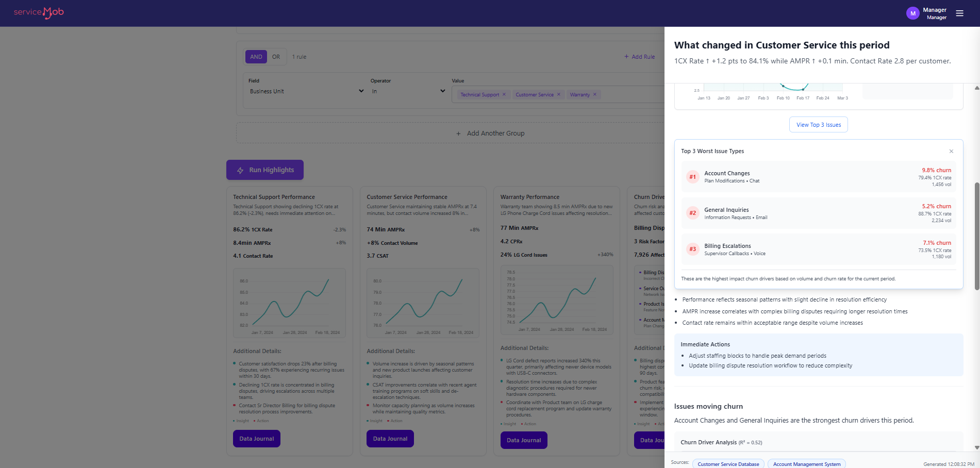Image resolution: width=980 pixels, height=468 pixels.
Task: Expand View Top 3 Issues
Action: [818, 124]
